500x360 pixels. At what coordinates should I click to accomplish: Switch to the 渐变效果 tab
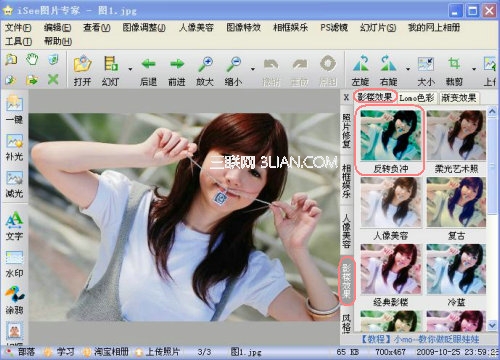(459, 98)
